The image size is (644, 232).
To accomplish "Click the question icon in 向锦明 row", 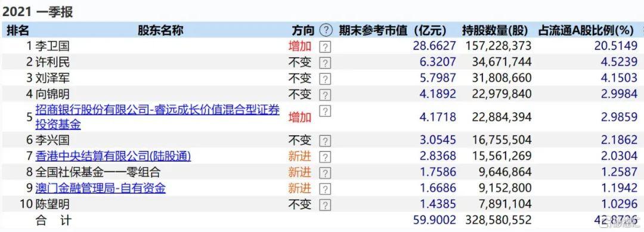I will point(325,94).
